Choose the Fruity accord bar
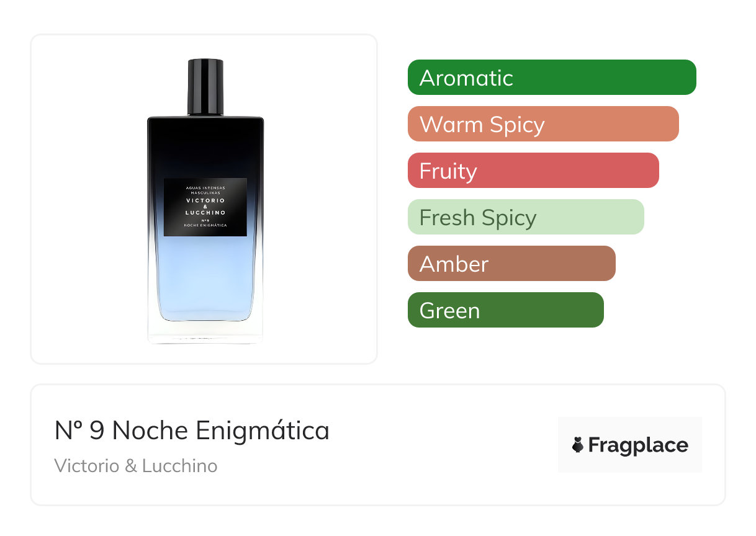 [533, 171]
